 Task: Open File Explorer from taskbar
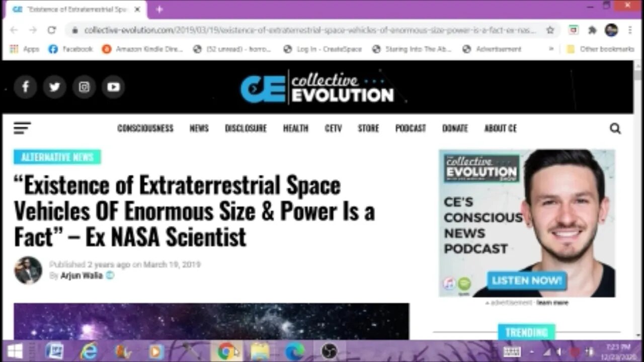pos(260,351)
